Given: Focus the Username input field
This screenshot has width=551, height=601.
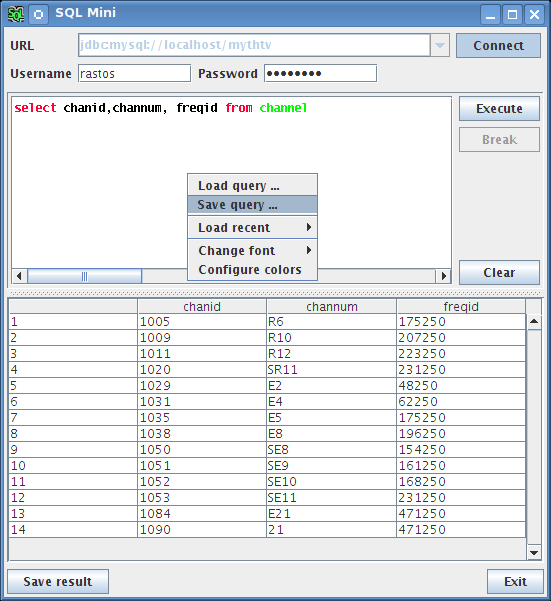Looking at the screenshot, I should (x=134, y=74).
